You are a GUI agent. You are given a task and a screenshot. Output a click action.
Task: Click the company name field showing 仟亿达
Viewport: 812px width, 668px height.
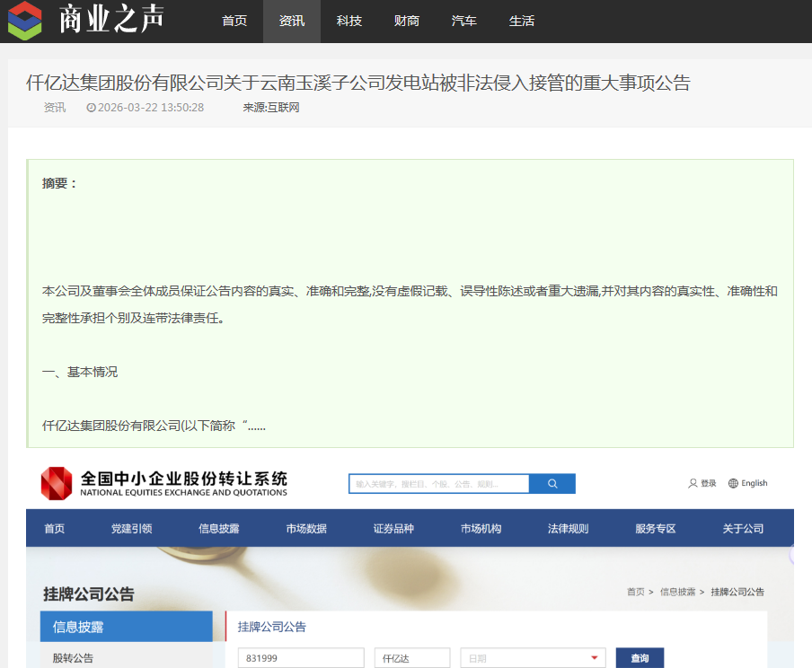pyautogui.click(x=412, y=658)
